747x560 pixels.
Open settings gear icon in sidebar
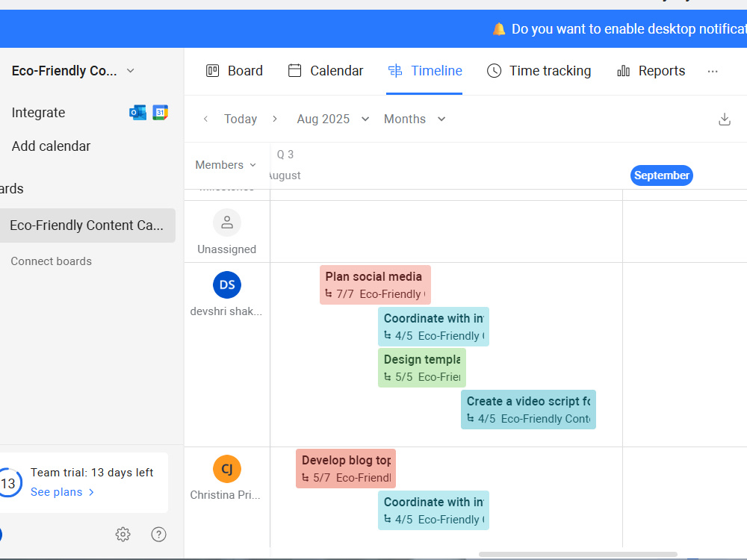(123, 535)
